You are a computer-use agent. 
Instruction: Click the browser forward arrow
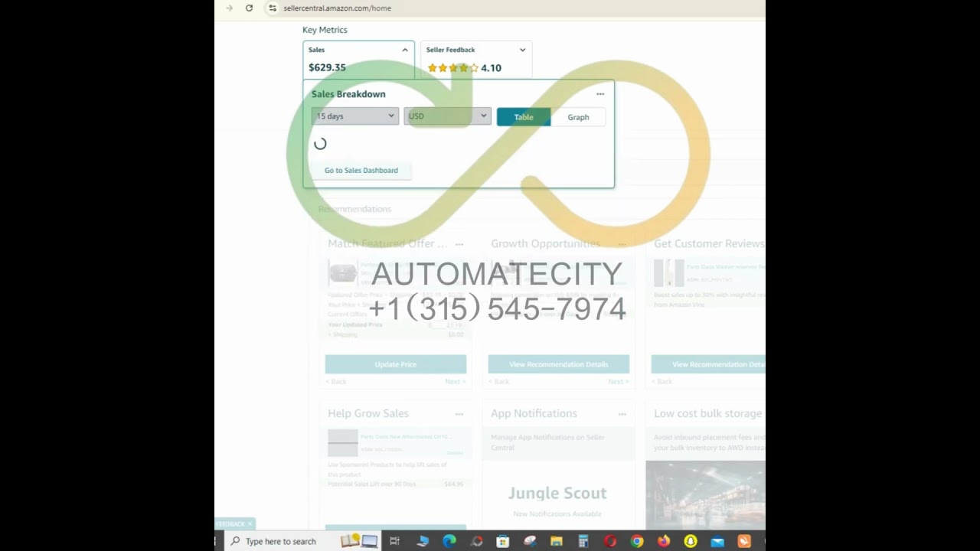tap(229, 8)
